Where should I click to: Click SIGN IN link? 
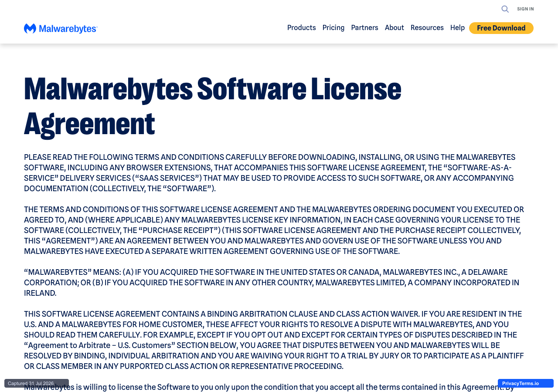click(525, 9)
